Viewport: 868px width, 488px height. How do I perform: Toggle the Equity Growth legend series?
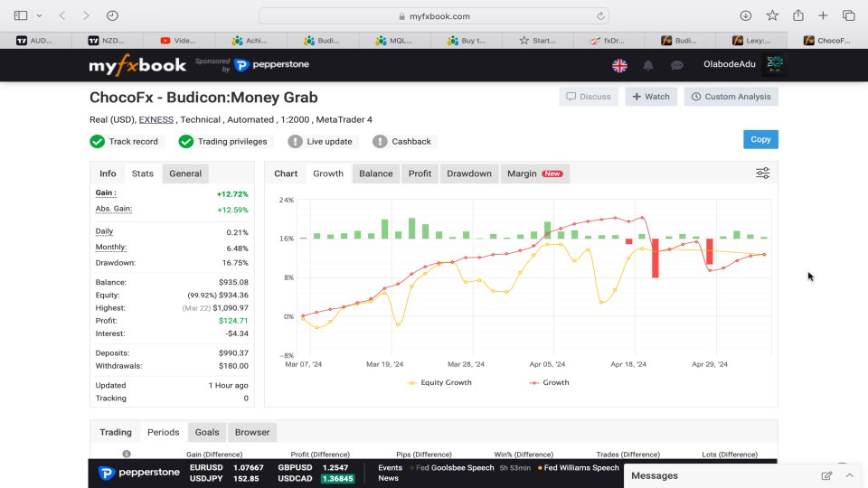coord(439,382)
